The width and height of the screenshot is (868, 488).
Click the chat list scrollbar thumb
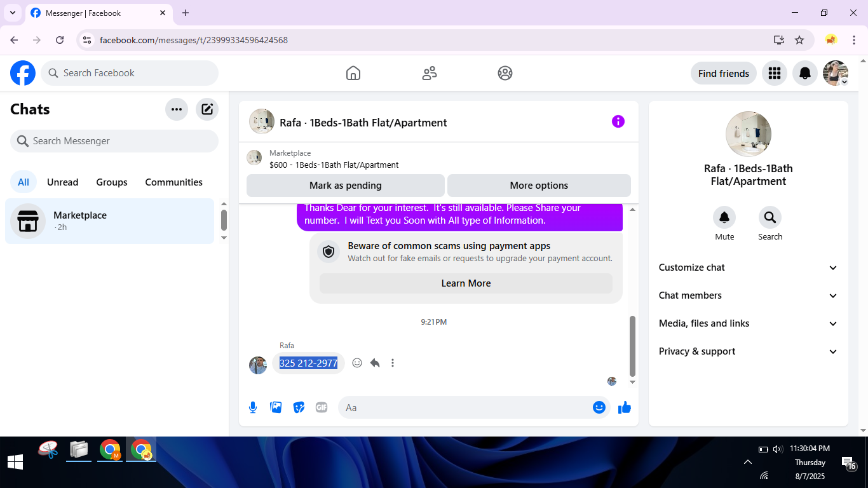(224, 220)
